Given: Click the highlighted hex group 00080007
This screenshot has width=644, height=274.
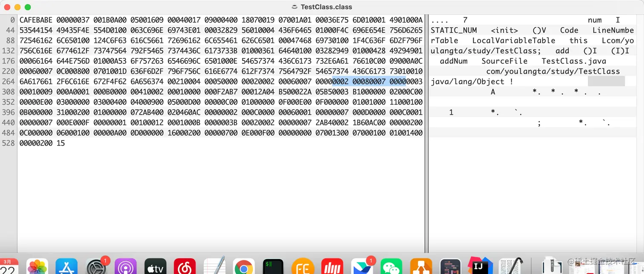Looking at the screenshot, I should (369, 81).
